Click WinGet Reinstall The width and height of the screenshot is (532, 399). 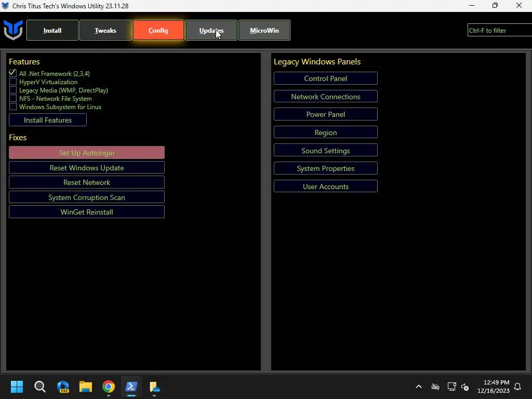tap(87, 212)
